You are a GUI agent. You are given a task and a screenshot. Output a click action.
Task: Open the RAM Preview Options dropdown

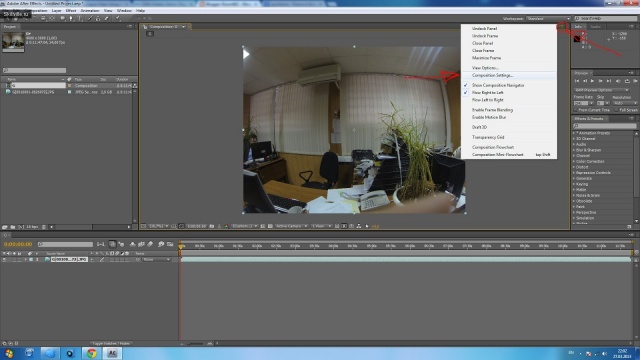pyautogui.click(x=602, y=90)
